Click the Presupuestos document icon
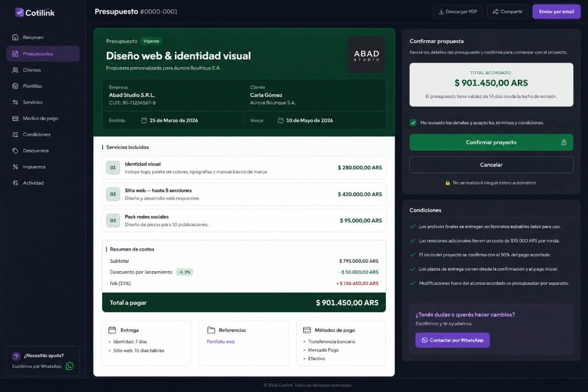The height and width of the screenshot is (392, 588). (16, 53)
